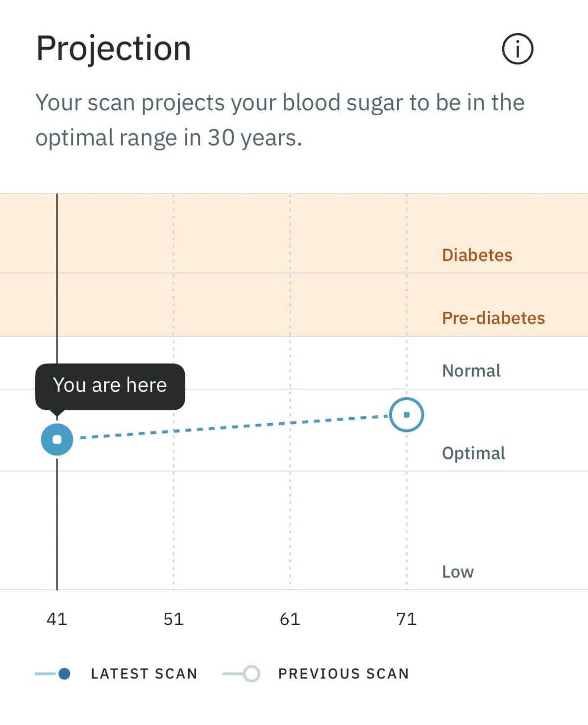Tap the 'You are here' tooltip

coord(110,387)
